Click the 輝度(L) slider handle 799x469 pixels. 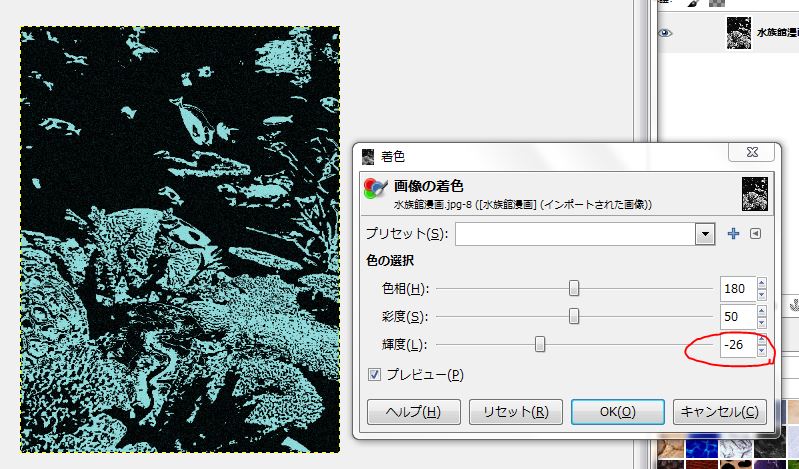tap(540, 345)
